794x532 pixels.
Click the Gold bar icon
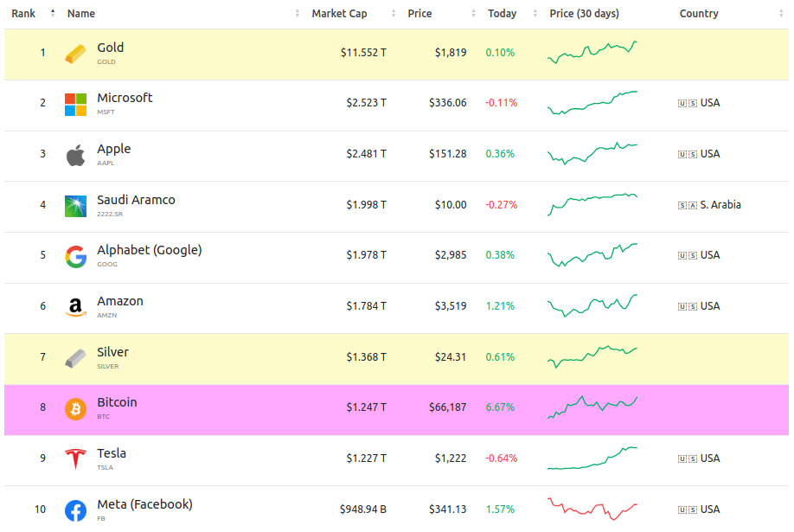[x=75, y=54]
